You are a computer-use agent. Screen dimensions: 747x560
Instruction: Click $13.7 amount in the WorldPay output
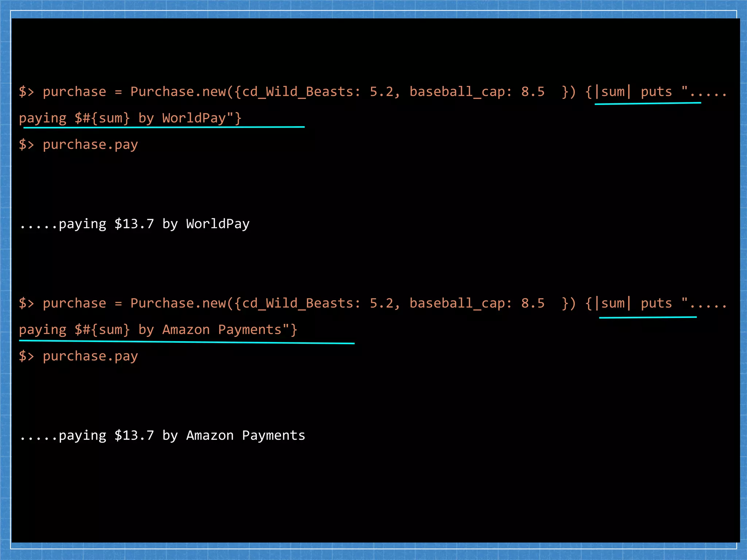coord(134,224)
